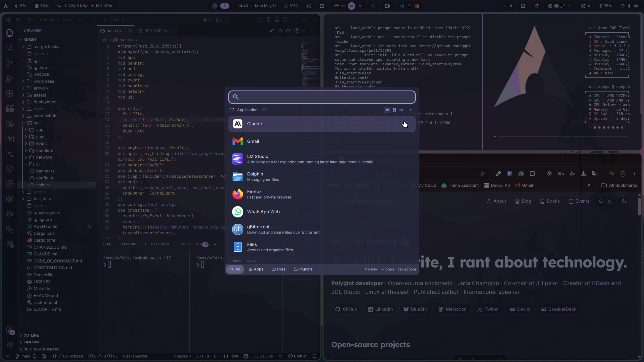Launch WhatsApp Web from the launcher
Screen dimensions: 644x362
point(322,212)
